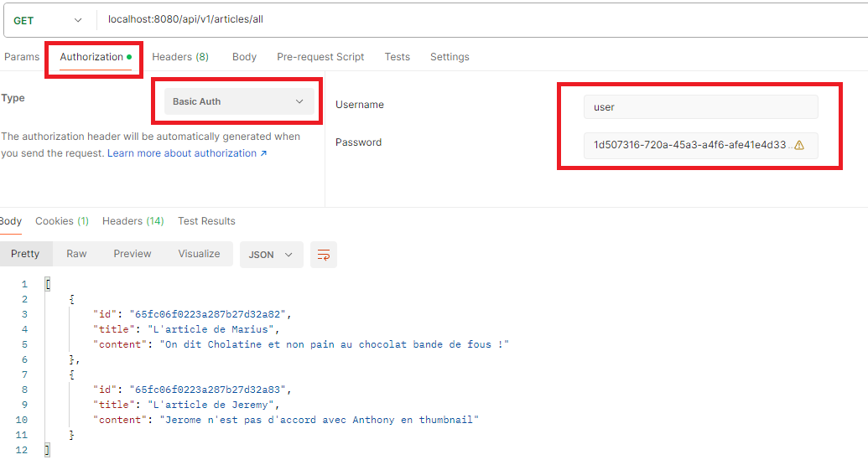
Task: Switch to the Params tab
Action: click(22, 57)
